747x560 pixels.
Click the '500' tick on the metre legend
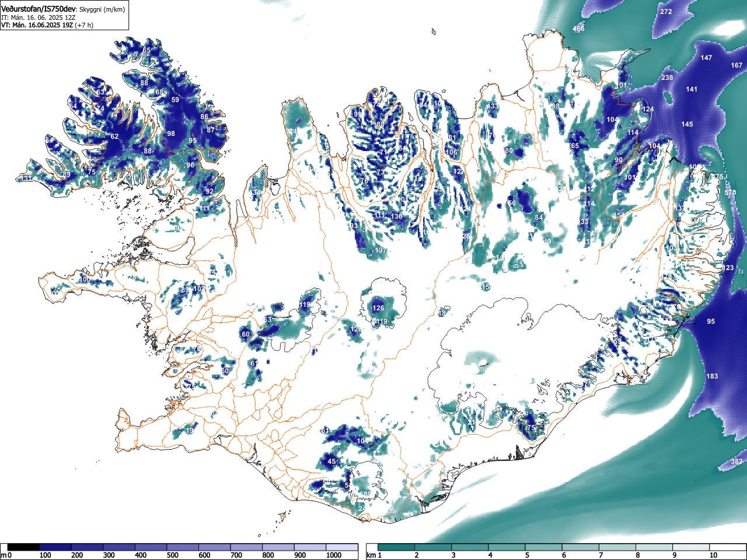(172, 555)
